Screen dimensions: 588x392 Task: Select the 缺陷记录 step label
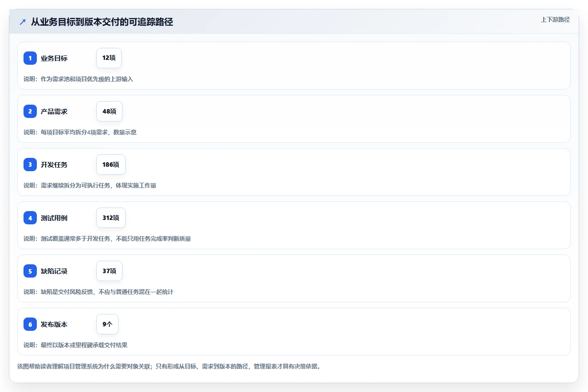(x=54, y=271)
